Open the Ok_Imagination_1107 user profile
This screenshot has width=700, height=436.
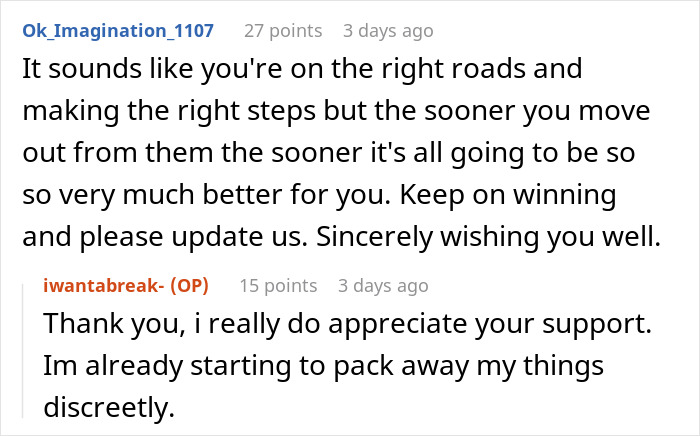[x=118, y=31]
